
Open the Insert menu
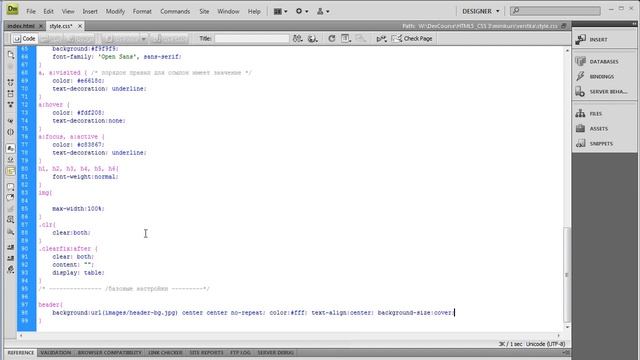click(90, 11)
